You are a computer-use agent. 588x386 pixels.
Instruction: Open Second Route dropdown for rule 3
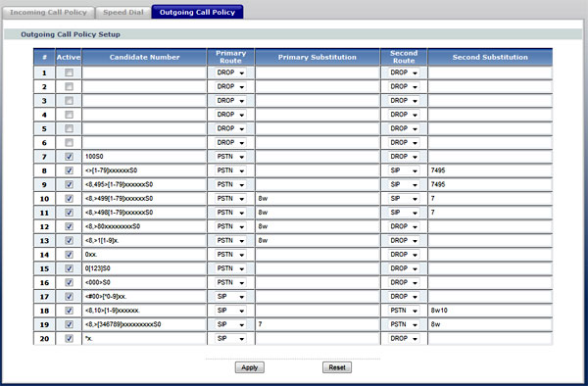click(x=404, y=101)
